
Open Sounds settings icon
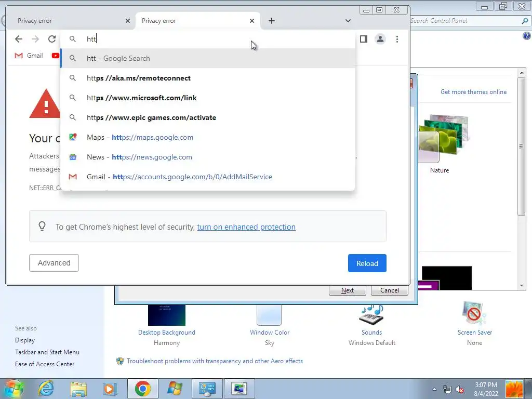click(371, 314)
